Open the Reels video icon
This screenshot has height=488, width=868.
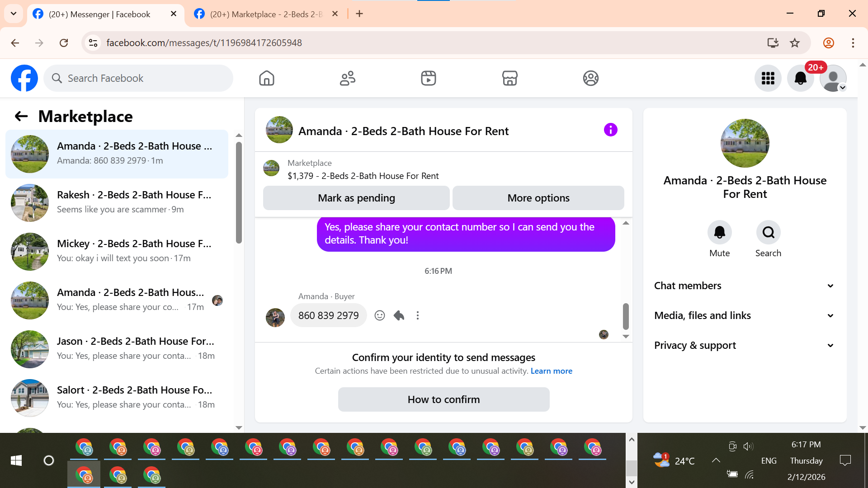[x=429, y=78]
